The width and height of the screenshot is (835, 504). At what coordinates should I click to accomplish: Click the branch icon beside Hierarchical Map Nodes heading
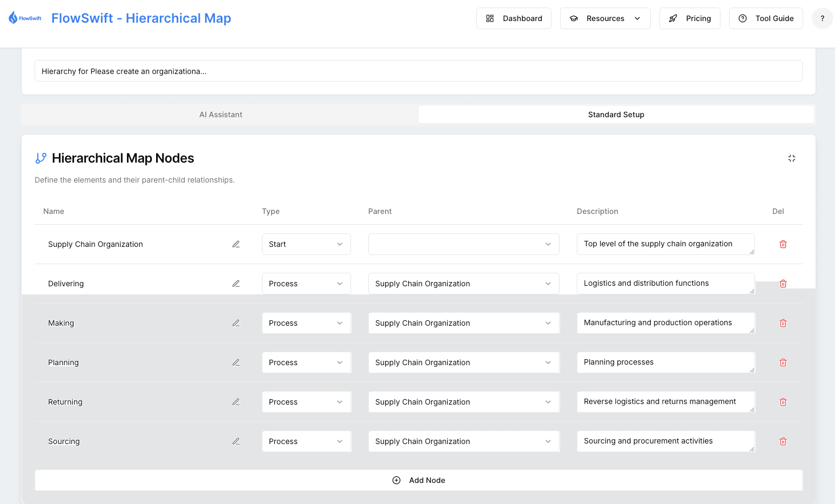[41, 158]
